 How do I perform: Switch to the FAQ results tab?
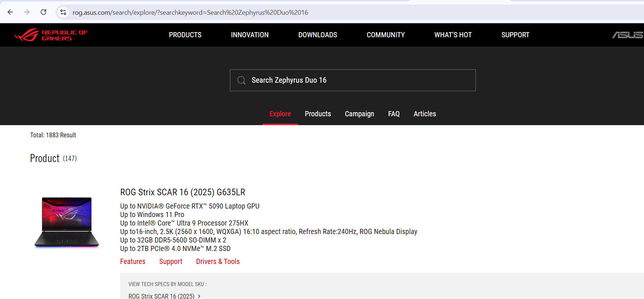(394, 114)
